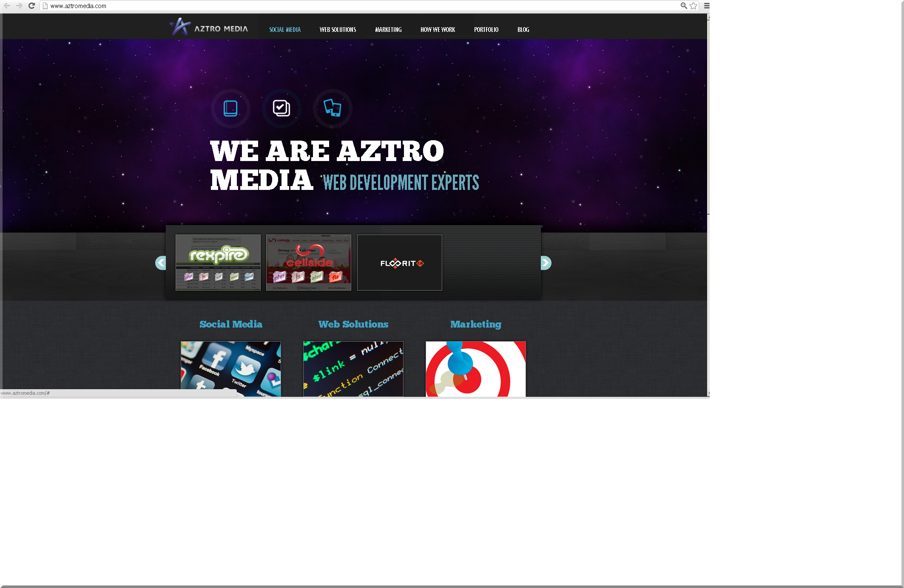
Task: Open the Social Media nav item
Action: click(285, 30)
